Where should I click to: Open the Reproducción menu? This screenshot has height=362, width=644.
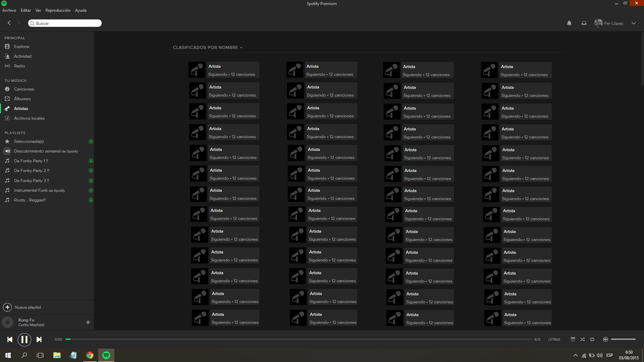[58, 10]
